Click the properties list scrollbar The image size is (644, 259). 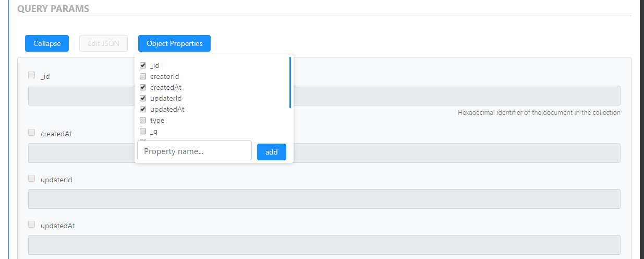(290, 82)
